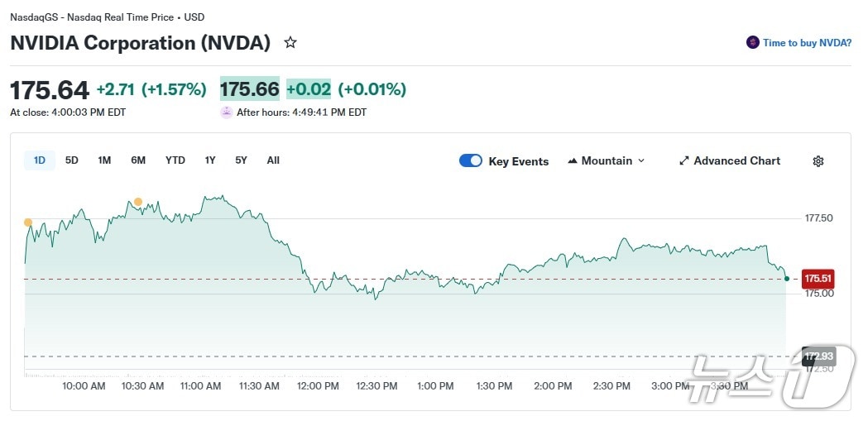
Task: Add NVDA to watchlist with star icon
Action: [x=290, y=42]
